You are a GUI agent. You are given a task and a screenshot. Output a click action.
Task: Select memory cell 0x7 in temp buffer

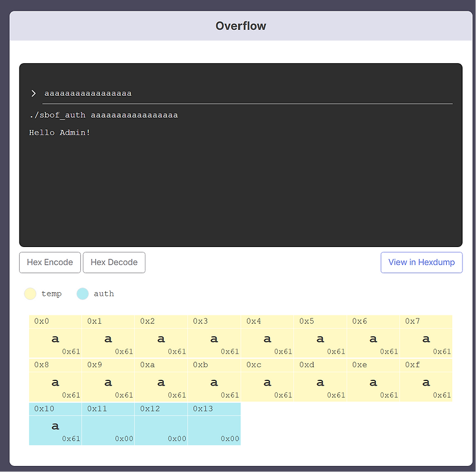click(x=425, y=336)
